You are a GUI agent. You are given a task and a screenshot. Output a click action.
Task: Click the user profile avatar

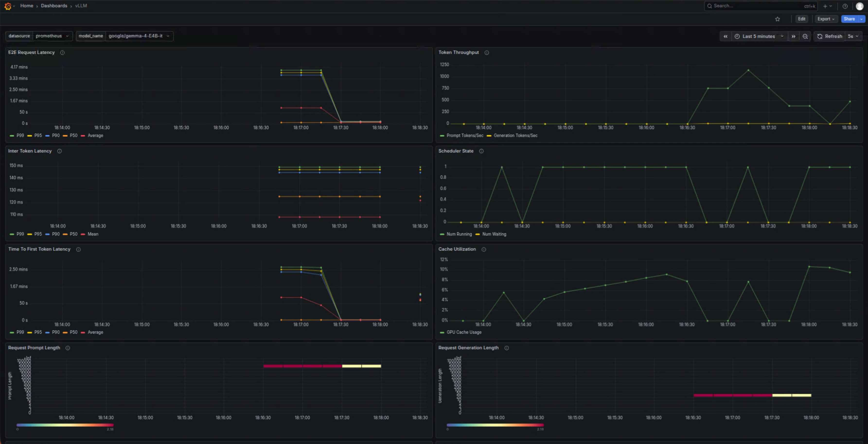tap(859, 6)
